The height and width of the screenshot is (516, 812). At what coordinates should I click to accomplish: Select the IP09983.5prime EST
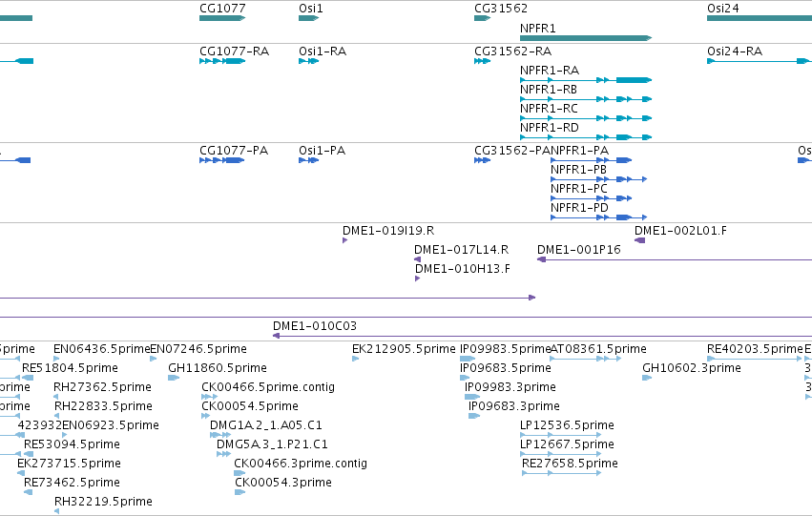coord(468,359)
